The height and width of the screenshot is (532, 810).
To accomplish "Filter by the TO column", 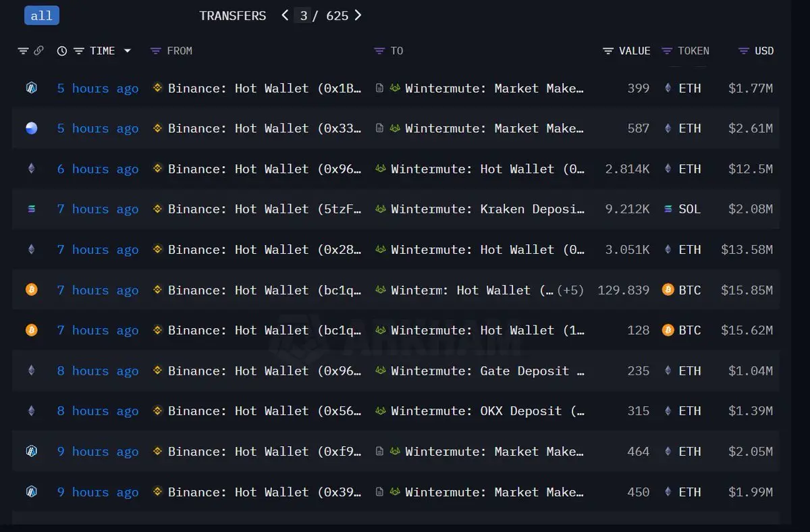I will 379,51.
